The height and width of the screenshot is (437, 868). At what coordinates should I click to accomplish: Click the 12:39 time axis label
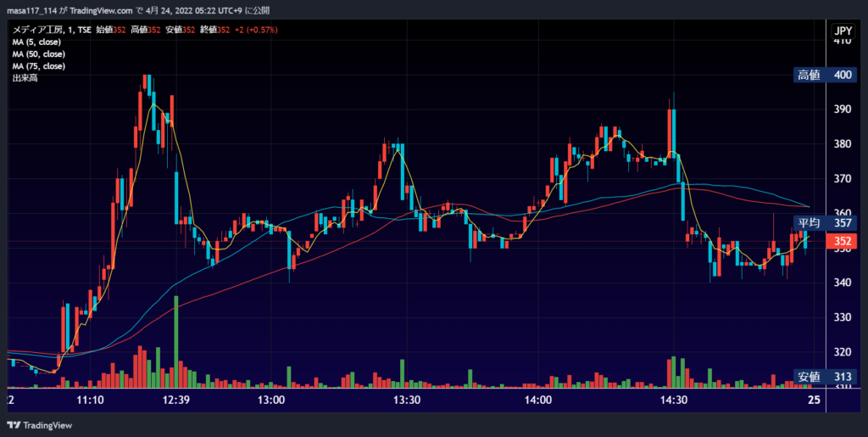tap(176, 400)
